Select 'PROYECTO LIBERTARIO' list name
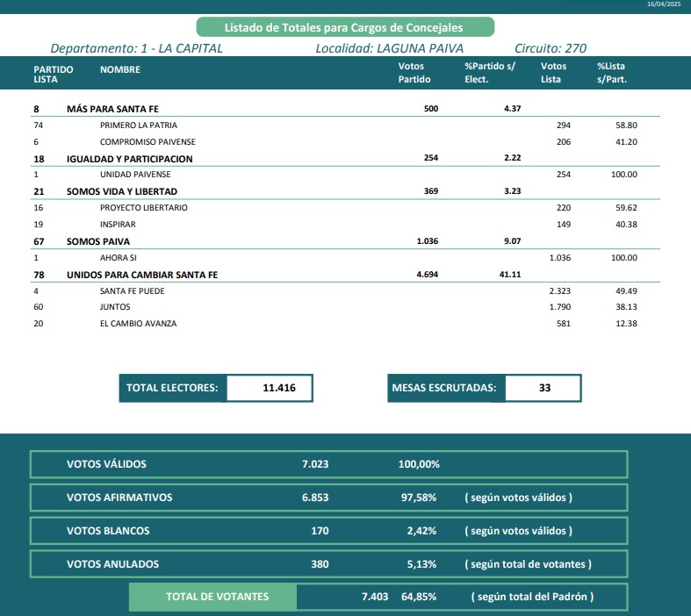Viewport: 691px width, 616px height. pyautogui.click(x=144, y=207)
